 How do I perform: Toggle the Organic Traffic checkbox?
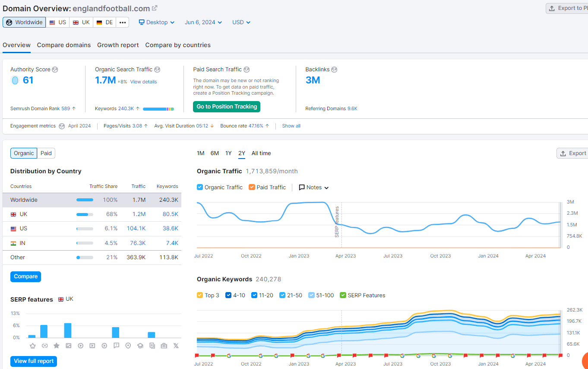tap(200, 188)
